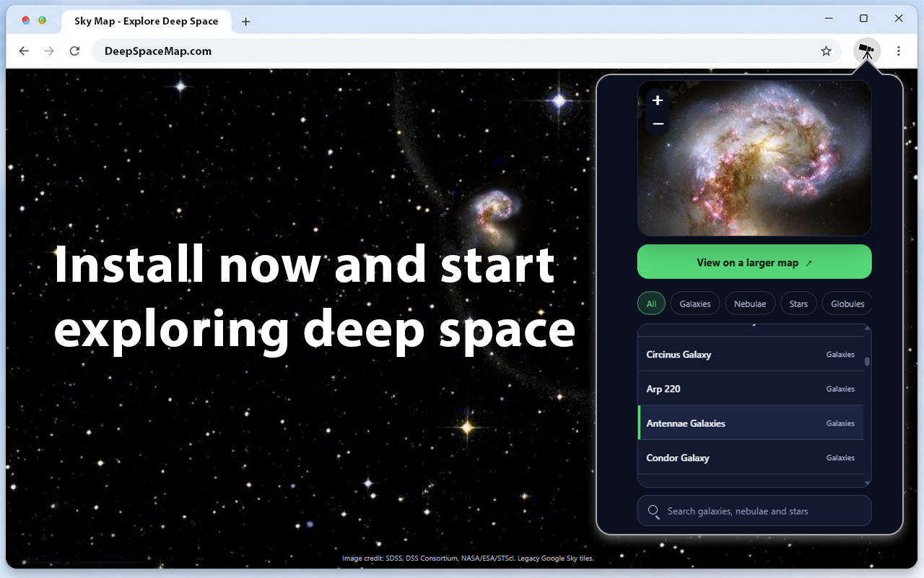The height and width of the screenshot is (578, 924).
Task: Open the telescope extension icon
Action: pyautogui.click(x=867, y=51)
